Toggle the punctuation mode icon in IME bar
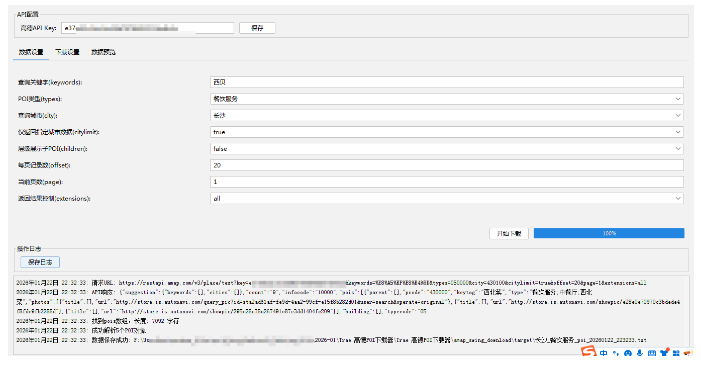The height and width of the screenshot is (365, 701). (616, 353)
